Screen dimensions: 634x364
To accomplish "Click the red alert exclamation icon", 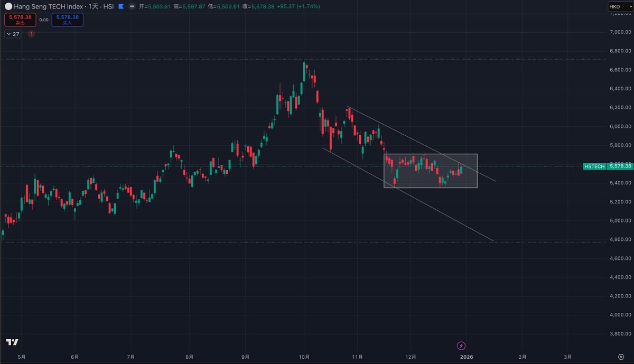I will point(31,33).
